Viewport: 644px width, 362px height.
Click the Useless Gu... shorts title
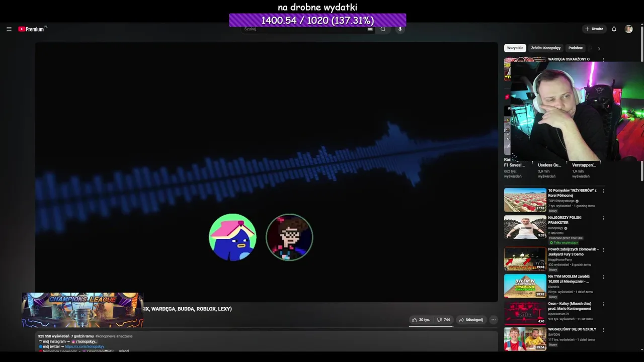pyautogui.click(x=549, y=165)
